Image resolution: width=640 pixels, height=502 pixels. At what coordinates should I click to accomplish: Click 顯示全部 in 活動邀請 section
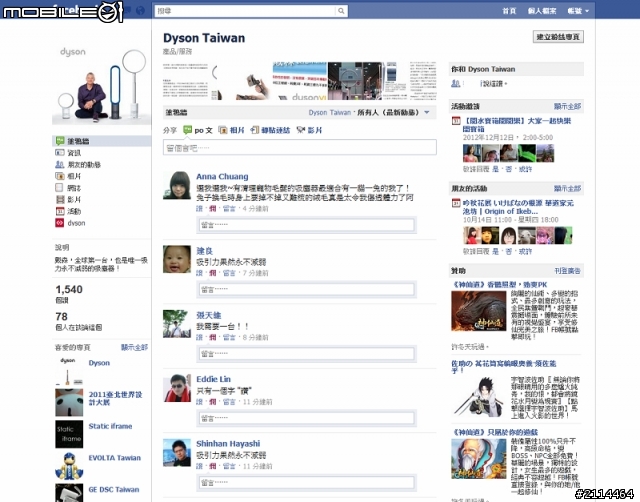[x=567, y=107]
